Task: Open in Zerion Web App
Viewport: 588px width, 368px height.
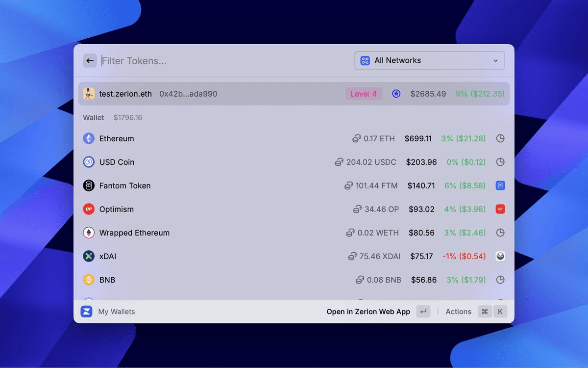Action: (368, 311)
